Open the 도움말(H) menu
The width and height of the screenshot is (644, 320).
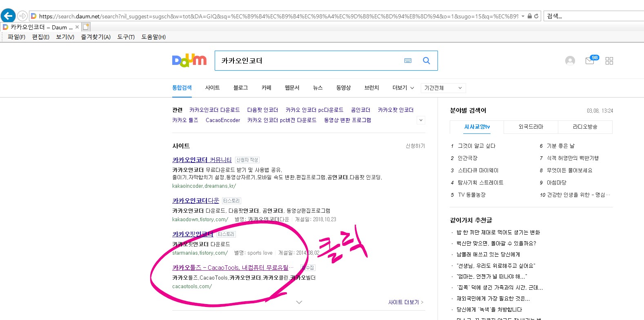pyautogui.click(x=153, y=37)
